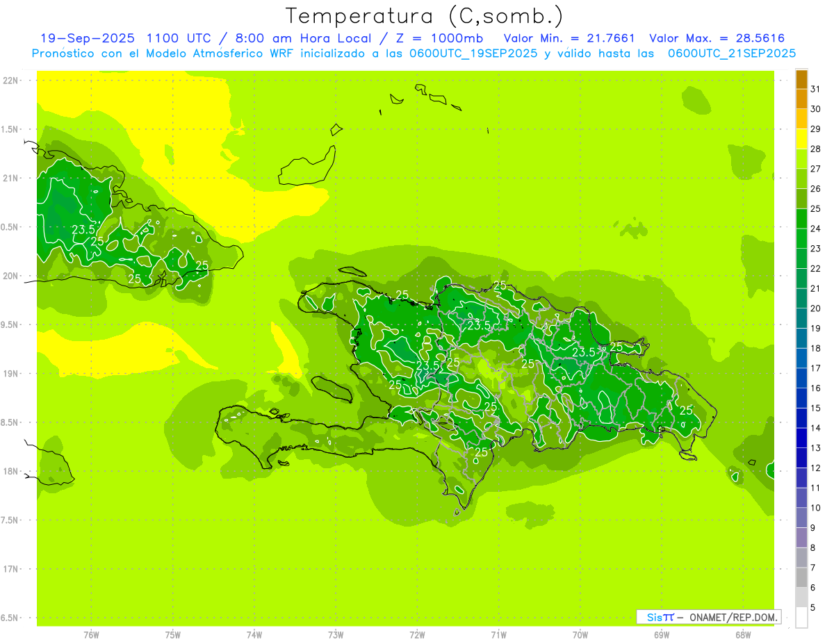Click the legend value label 31
The height and width of the screenshot is (644, 834).
pyautogui.click(x=816, y=89)
